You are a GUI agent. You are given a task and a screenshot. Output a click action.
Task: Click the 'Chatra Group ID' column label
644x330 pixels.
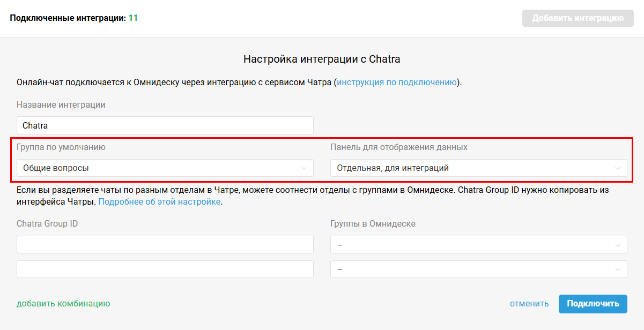pyautogui.click(x=47, y=223)
